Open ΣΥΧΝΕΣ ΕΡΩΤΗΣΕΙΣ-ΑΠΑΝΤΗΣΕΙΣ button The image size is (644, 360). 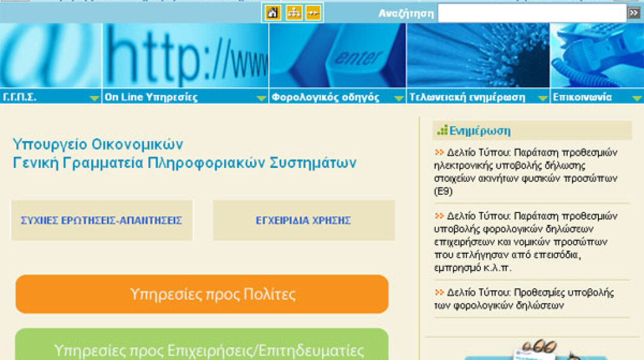pyautogui.click(x=102, y=220)
